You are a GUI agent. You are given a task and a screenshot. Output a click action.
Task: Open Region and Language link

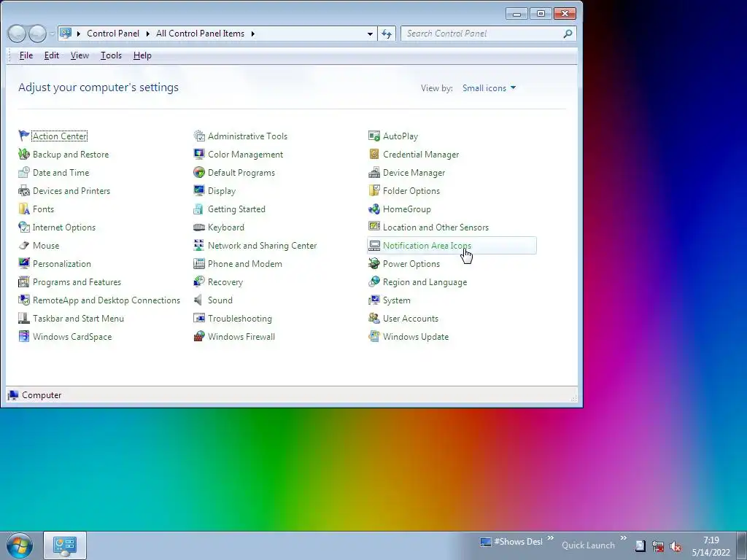pyautogui.click(x=425, y=282)
